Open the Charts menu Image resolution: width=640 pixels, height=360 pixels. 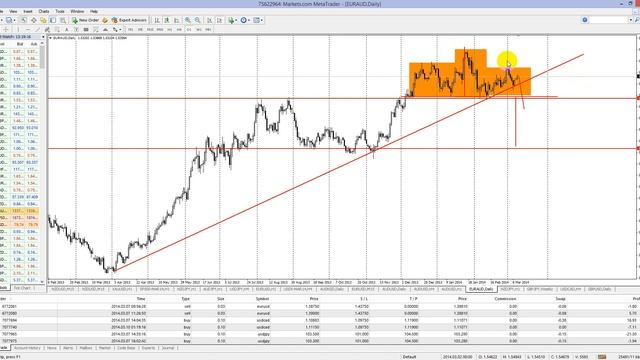[44, 11]
